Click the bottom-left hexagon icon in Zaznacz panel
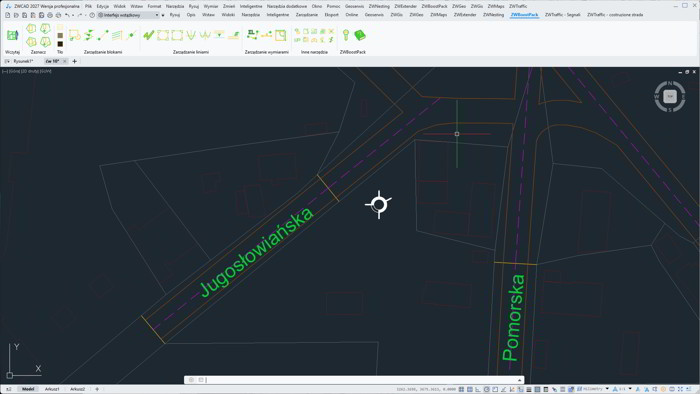Viewport: 700px width, 394px height. (x=31, y=42)
